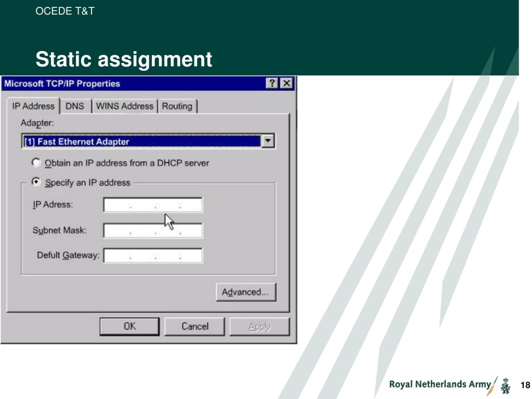Open the Advanced settings
This screenshot has height=399, width=532.
[246, 292]
